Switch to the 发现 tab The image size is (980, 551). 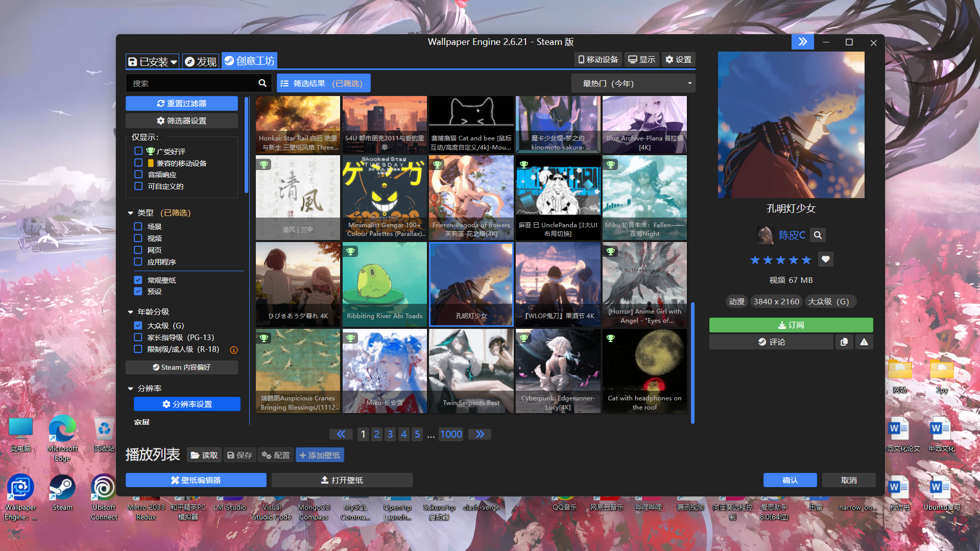click(200, 61)
